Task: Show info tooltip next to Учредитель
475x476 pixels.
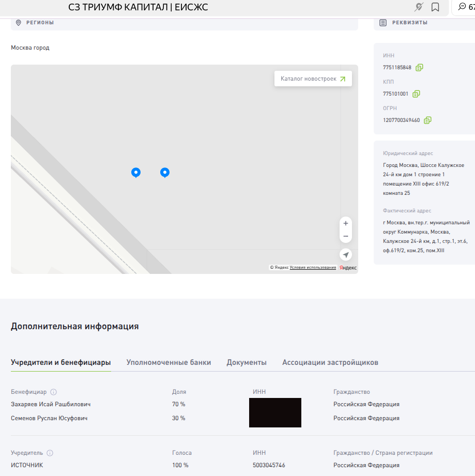Action: click(x=50, y=453)
